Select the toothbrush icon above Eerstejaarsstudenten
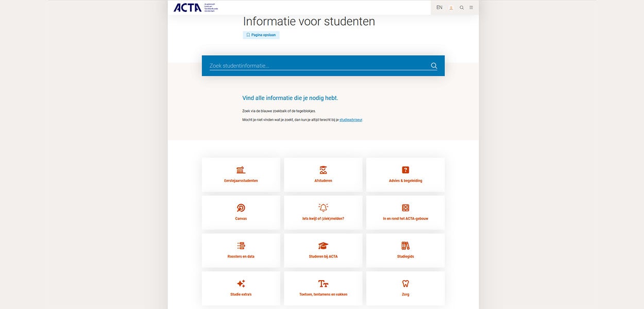 pyautogui.click(x=241, y=169)
